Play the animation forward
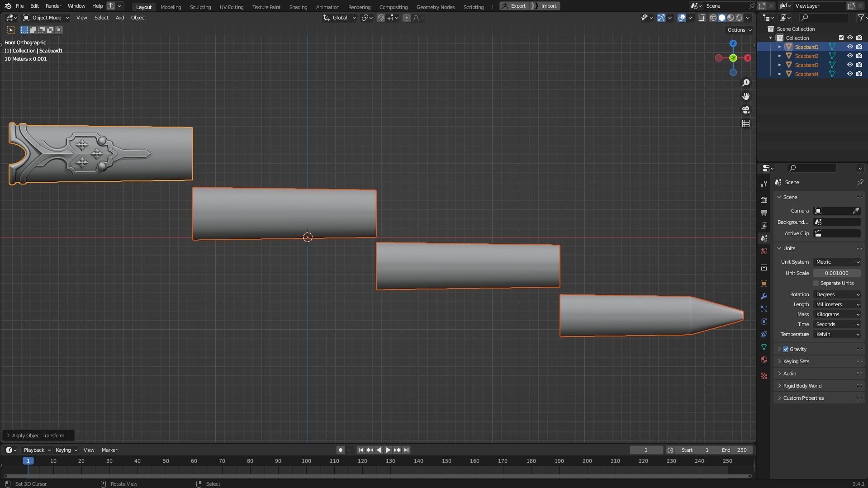The width and height of the screenshot is (868, 488). [388, 450]
